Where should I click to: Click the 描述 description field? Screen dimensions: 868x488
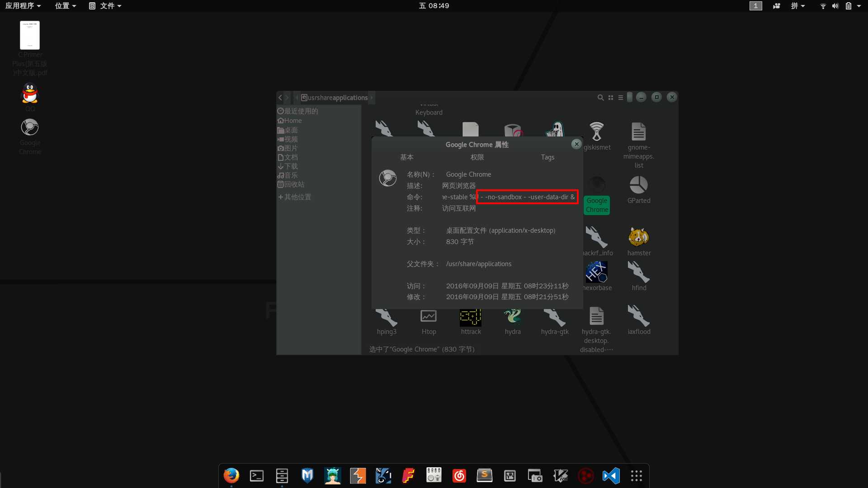pos(509,186)
